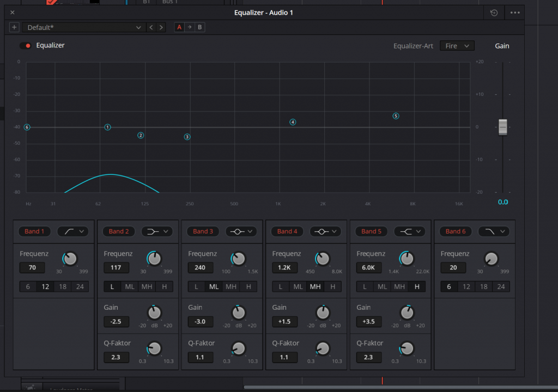Screen dimensions: 558x392
Task: Click the reset equalizer settings icon
Action: [494, 13]
